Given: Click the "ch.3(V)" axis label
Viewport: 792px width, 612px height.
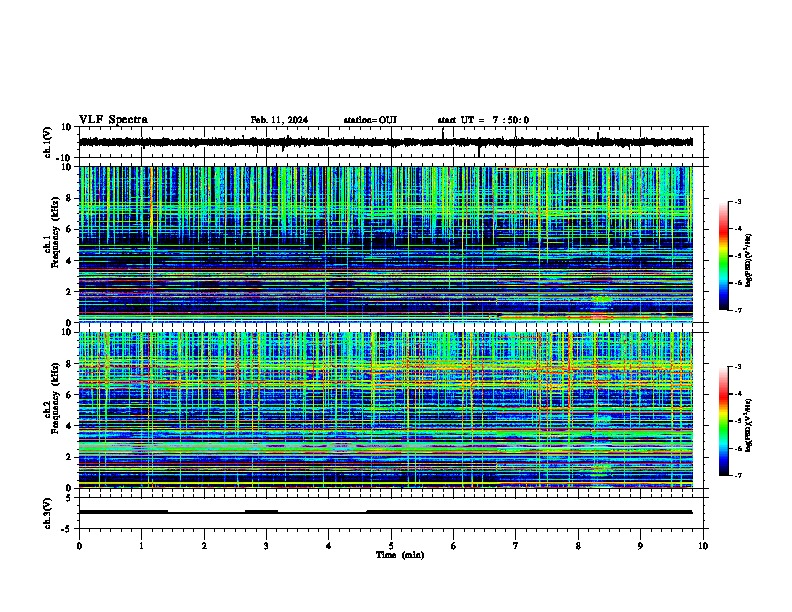Looking at the screenshot, I should coord(48,513).
